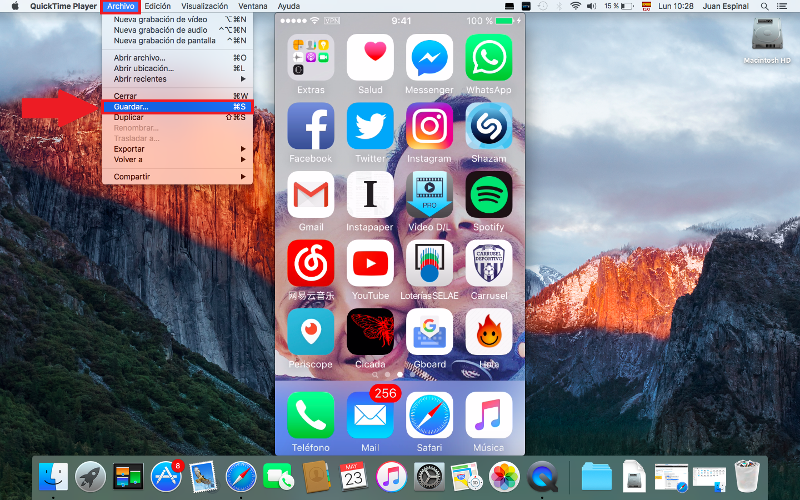Choose Nueva grabación de audio
The width and height of the screenshot is (800, 500).
[177, 30]
